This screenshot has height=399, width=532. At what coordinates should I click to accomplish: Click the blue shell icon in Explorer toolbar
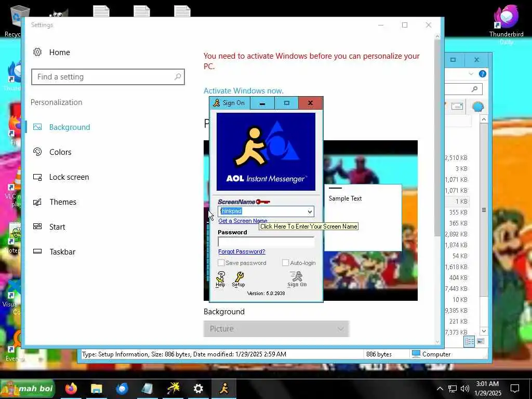tap(478, 107)
